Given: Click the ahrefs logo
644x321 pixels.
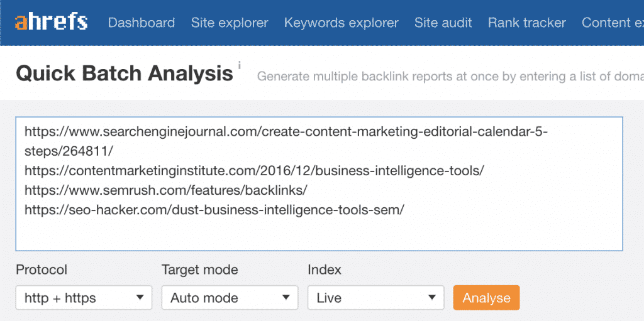Looking at the screenshot, I should pos(52,23).
